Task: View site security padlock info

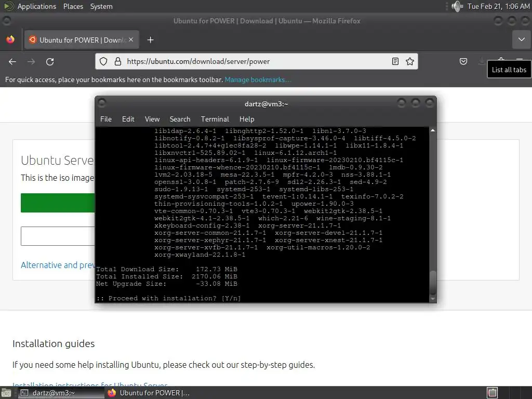Action: (x=118, y=61)
